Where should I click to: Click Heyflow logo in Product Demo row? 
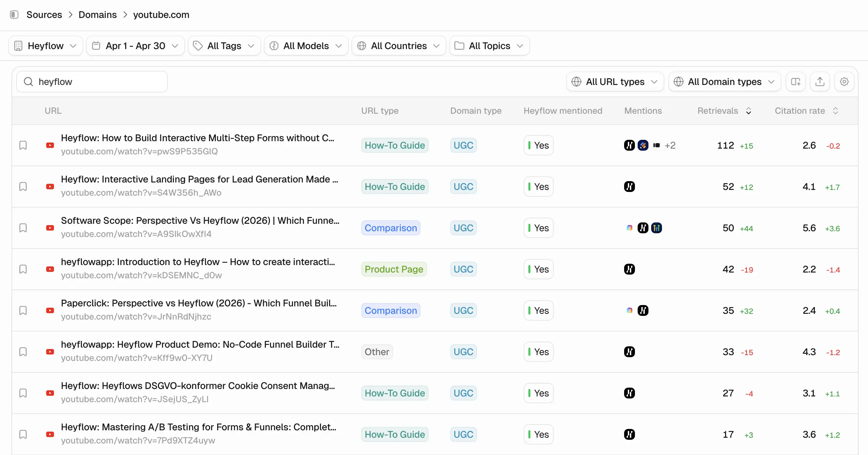tap(630, 352)
